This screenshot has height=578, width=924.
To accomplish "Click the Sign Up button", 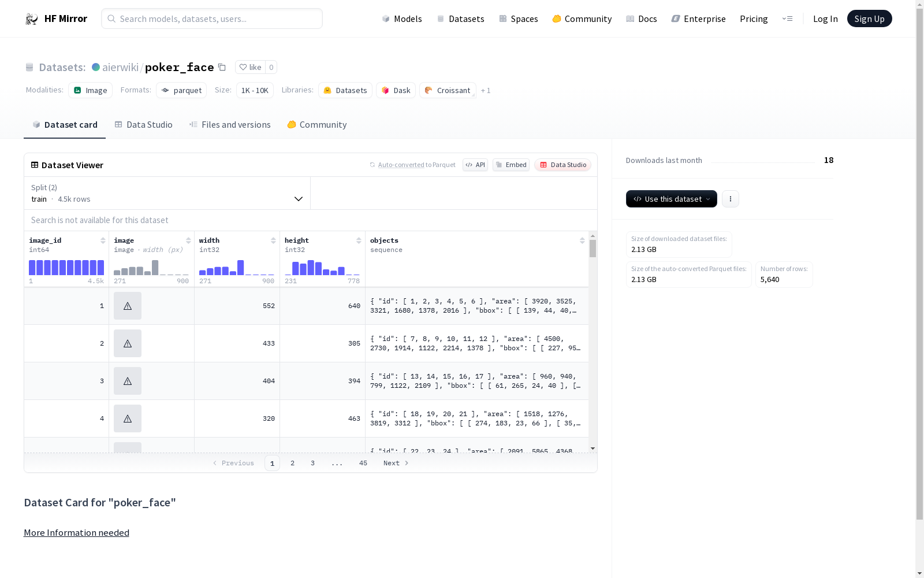I will [869, 19].
